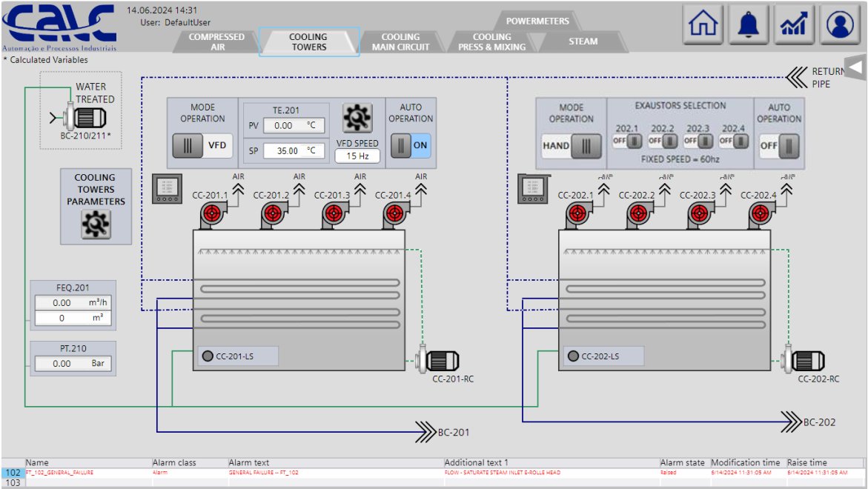
Task: Turn off left tower auto operation switch
Action: [411, 145]
